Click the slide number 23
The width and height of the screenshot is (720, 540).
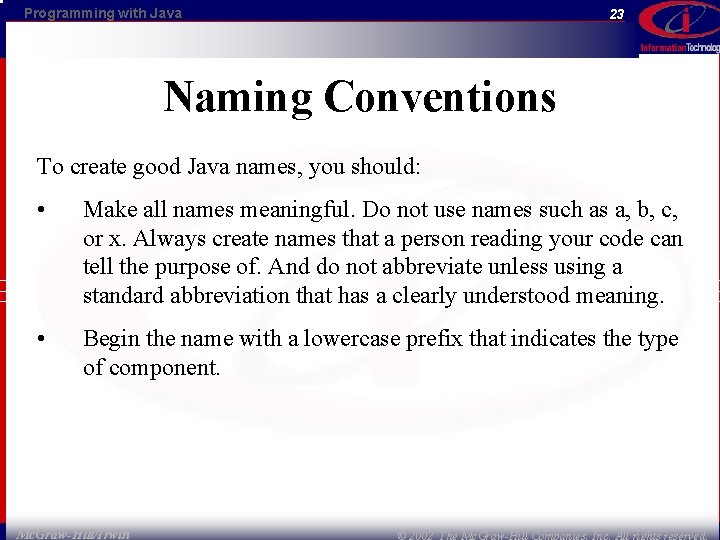click(617, 14)
